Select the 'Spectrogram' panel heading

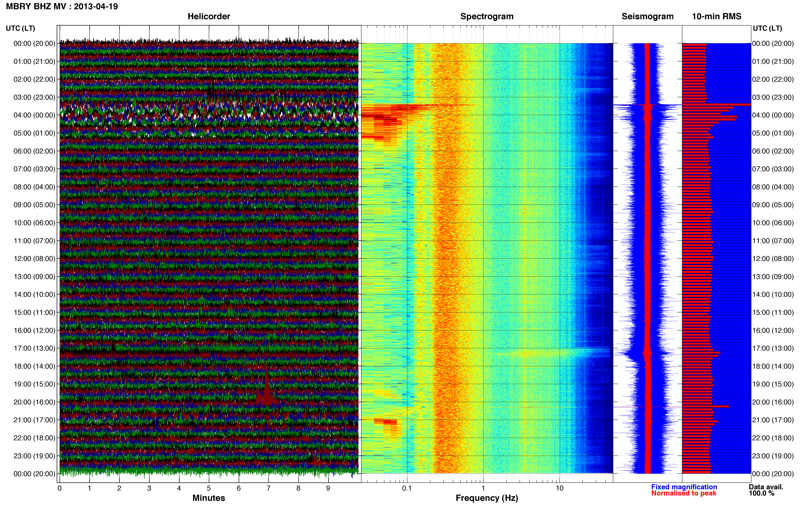pyautogui.click(x=487, y=16)
